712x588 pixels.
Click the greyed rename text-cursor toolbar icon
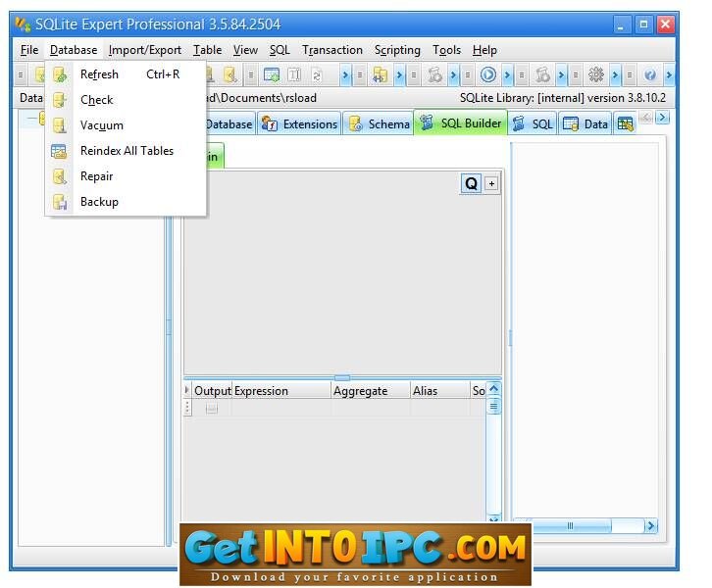point(294,74)
